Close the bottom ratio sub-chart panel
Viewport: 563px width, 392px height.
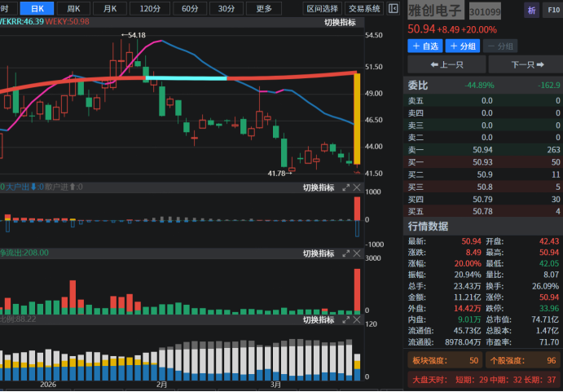tap(357, 320)
